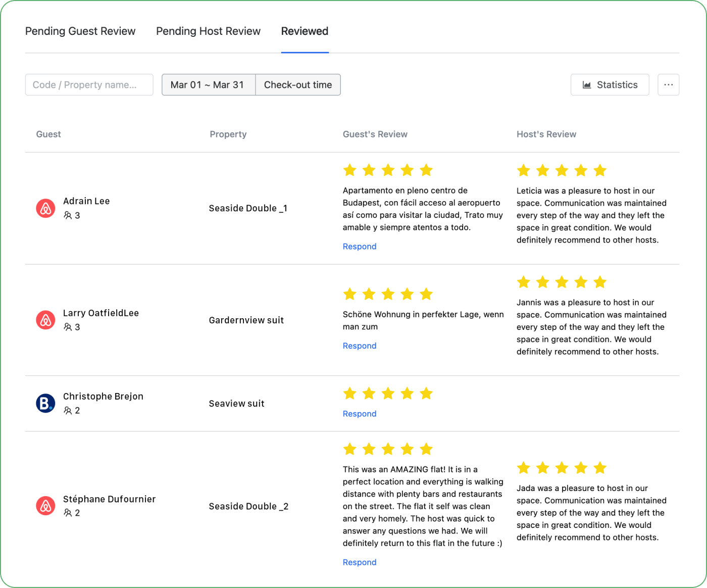Screen dimensions: 707x588
Task: Respond to Larry OatfieldLee's review
Action: click(x=360, y=346)
